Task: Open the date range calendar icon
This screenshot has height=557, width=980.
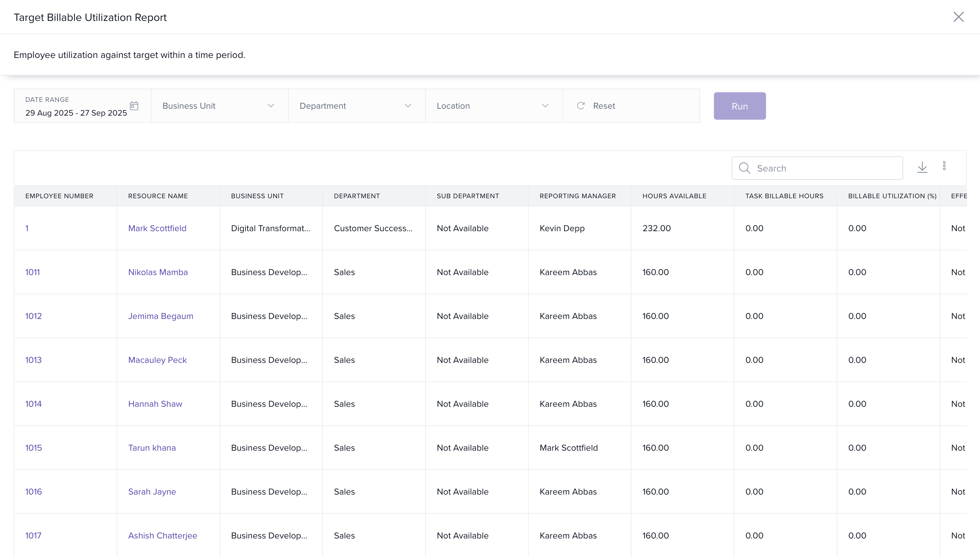Action: (x=134, y=106)
